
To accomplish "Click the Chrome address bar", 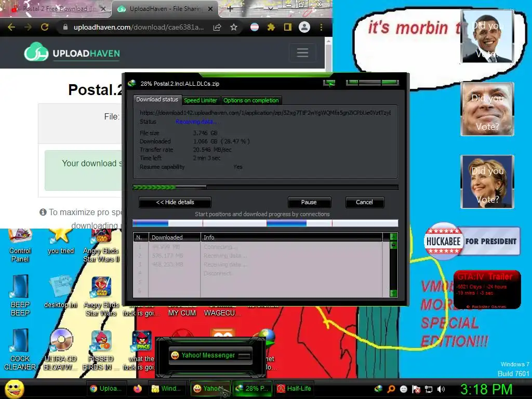I will pyautogui.click(x=138, y=27).
